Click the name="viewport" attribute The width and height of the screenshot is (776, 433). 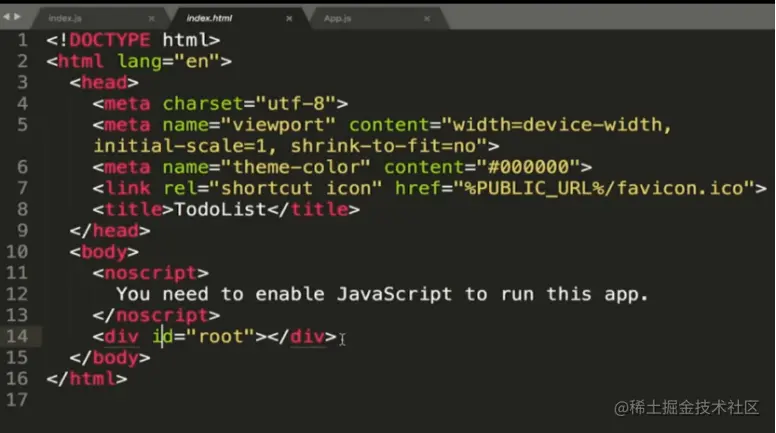coord(249,125)
